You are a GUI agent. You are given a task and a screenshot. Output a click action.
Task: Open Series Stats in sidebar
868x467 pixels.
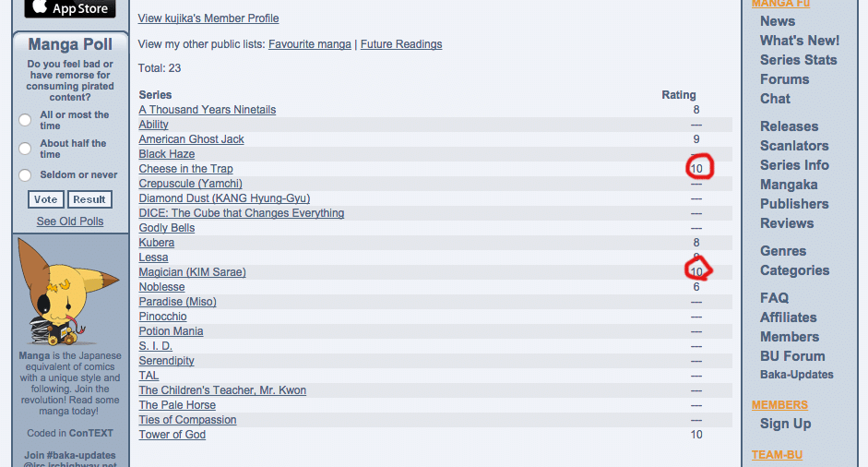798,60
